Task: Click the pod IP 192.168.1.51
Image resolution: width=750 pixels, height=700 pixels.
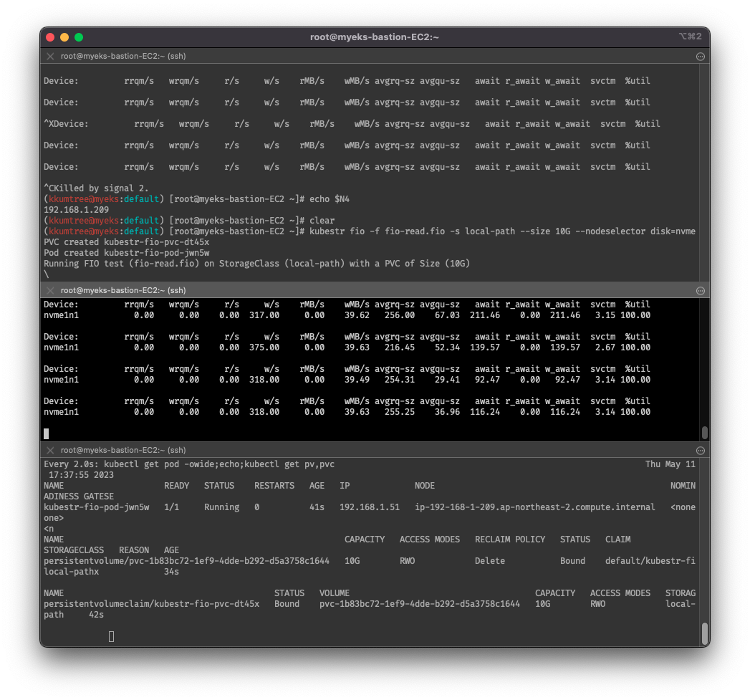Action: [x=370, y=507]
